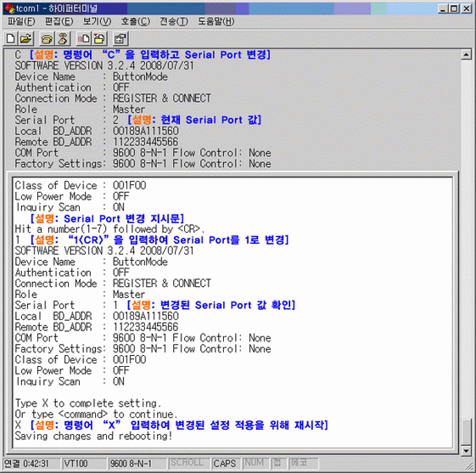The width and height of the screenshot is (476, 473).
Task: Click 'Saving changes and rebooting!' text
Action: 93,436
